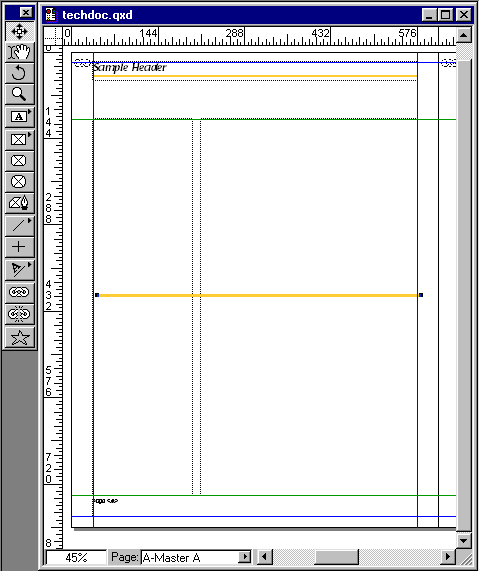Click the 45% view percent field

tap(76, 558)
